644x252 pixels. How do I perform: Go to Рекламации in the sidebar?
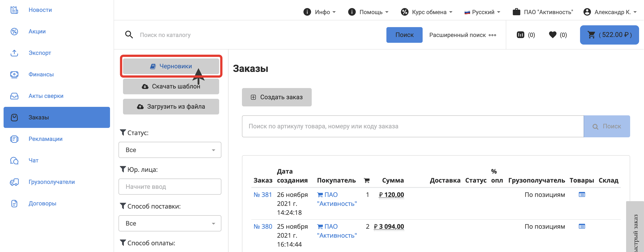(x=45, y=139)
